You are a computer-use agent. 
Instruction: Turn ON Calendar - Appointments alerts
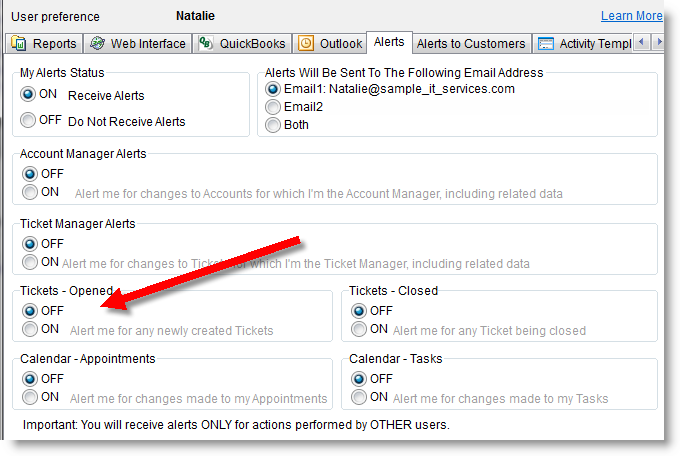[x=29, y=397]
